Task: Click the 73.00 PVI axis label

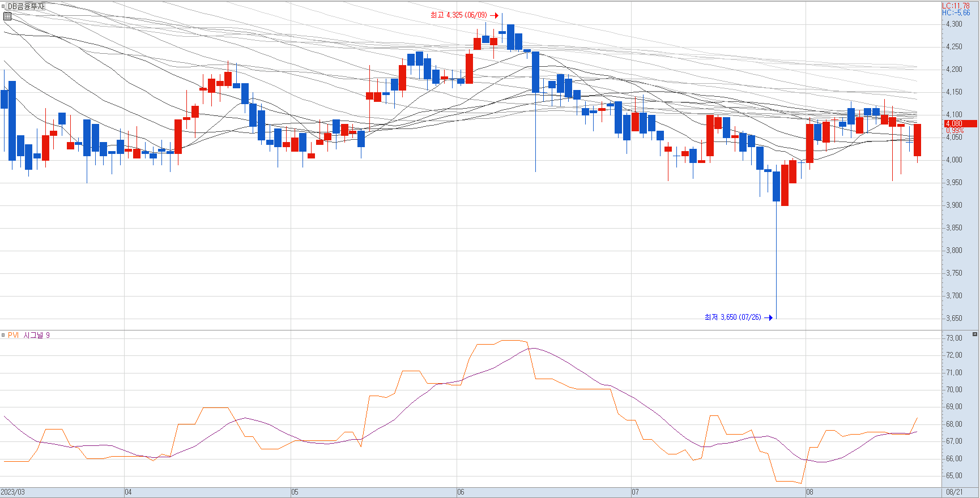Action: (x=954, y=338)
